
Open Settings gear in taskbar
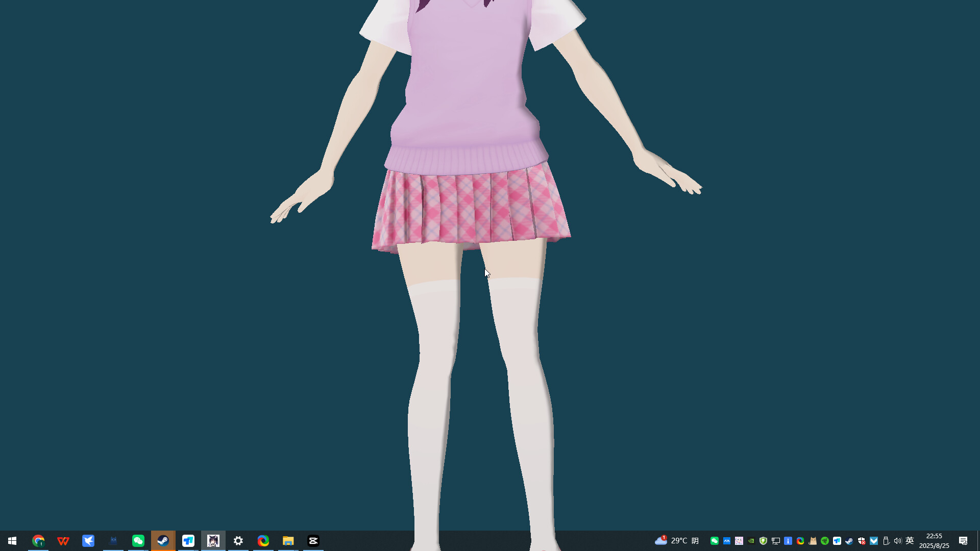coord(238,541)
